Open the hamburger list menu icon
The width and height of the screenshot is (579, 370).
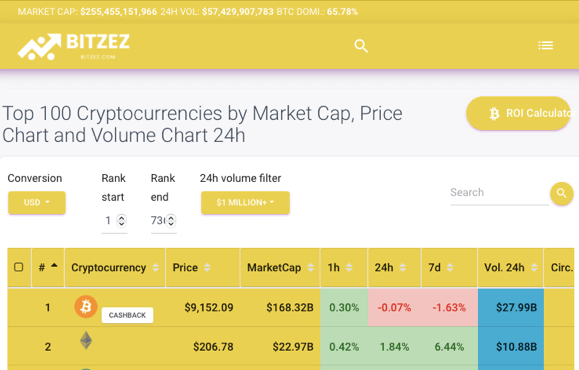[545, 45]
